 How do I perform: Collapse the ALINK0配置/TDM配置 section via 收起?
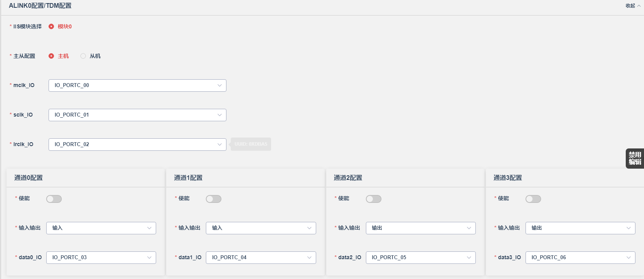pyautogui.click(x=633, y=6)
